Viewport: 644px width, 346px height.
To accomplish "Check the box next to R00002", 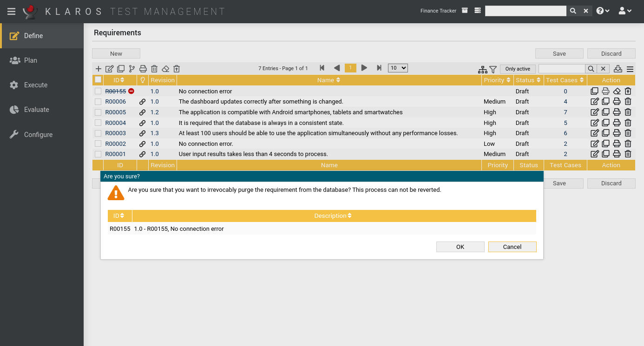I will [98, 144].
